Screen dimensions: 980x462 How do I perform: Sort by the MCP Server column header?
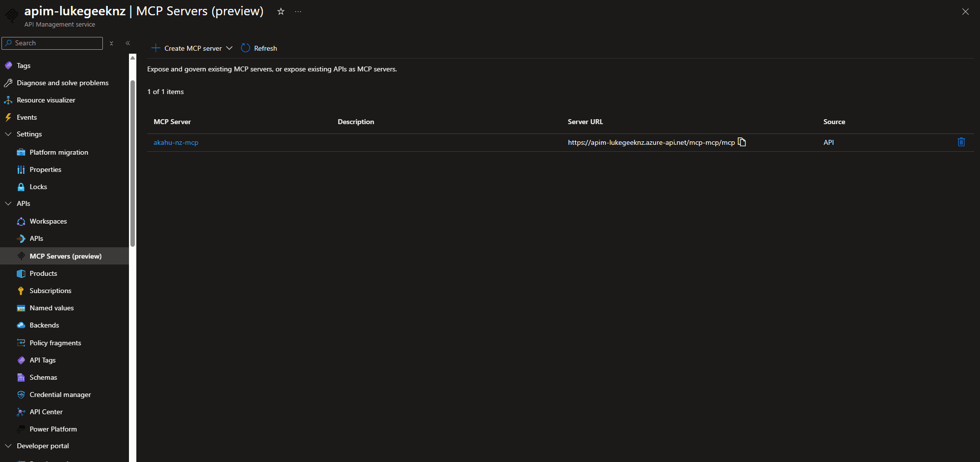[172, 122]
